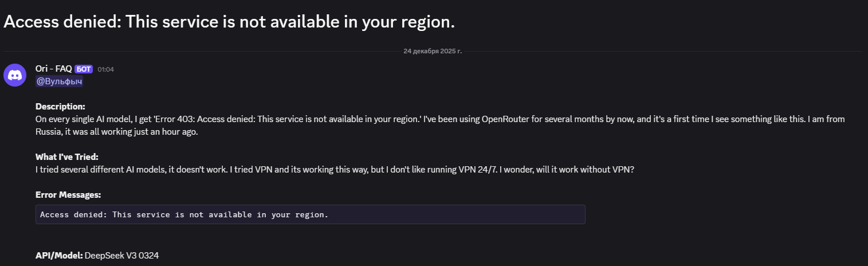The width and height of the screenshot is (868, 266).
Task: Click inside the Access denied code block
Action: tap(309, 214)
